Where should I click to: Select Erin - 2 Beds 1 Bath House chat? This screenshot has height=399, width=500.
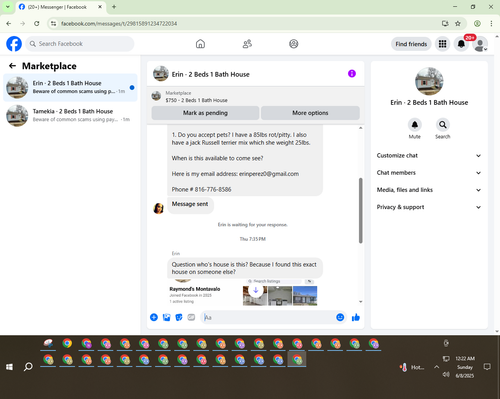point(70,87)
